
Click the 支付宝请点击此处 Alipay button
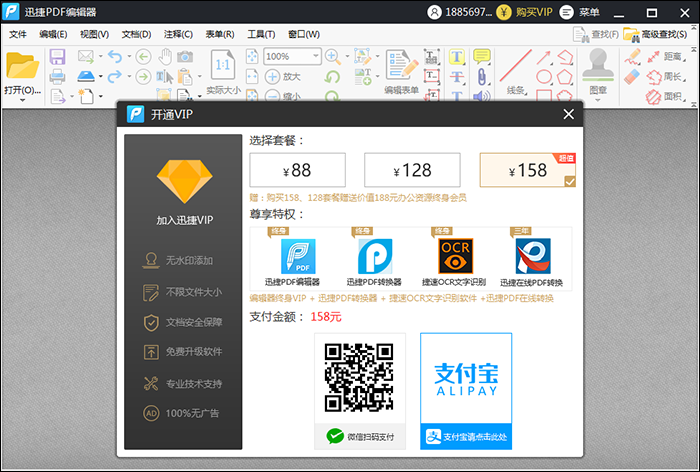[466, 436]
